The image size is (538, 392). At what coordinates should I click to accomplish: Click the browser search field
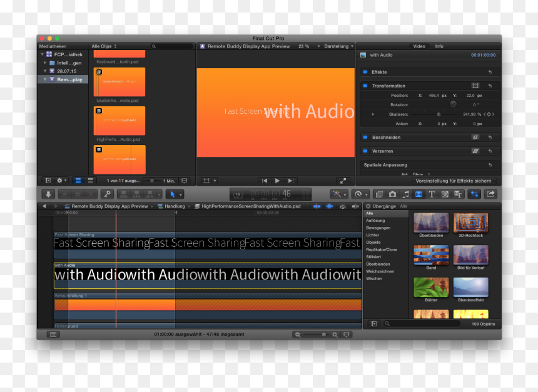pyautogui.click(x=171, y=46)
